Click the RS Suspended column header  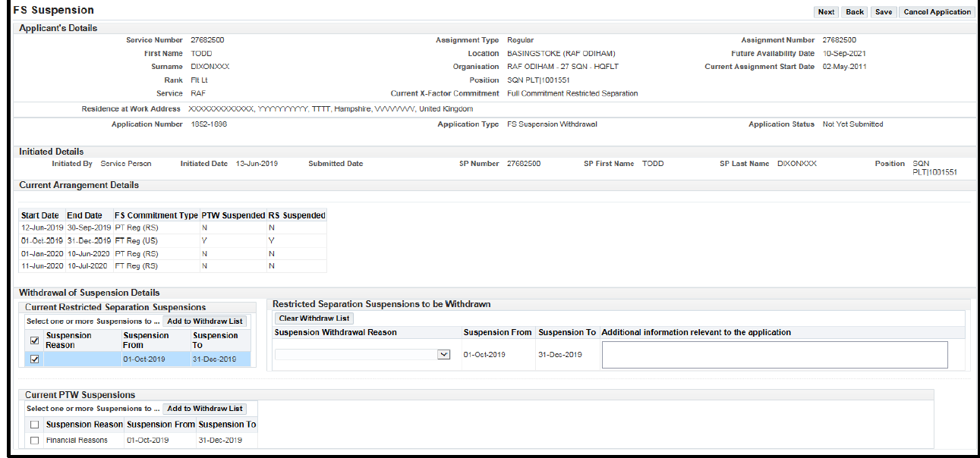click(297, 215)
